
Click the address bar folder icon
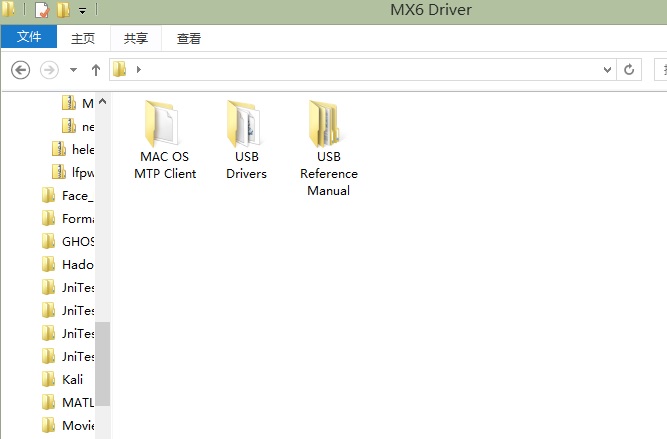coord(120,69)
